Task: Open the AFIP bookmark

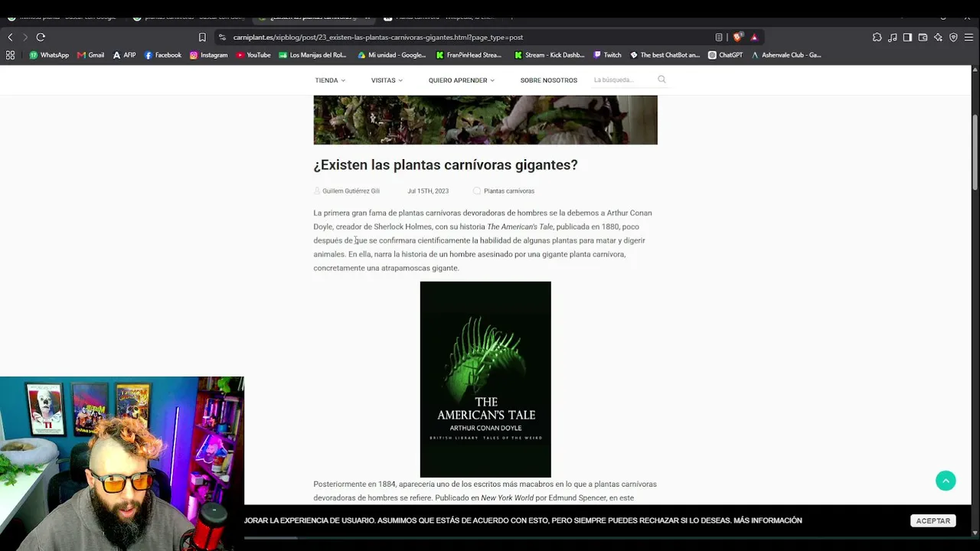Action: [124, 55]
